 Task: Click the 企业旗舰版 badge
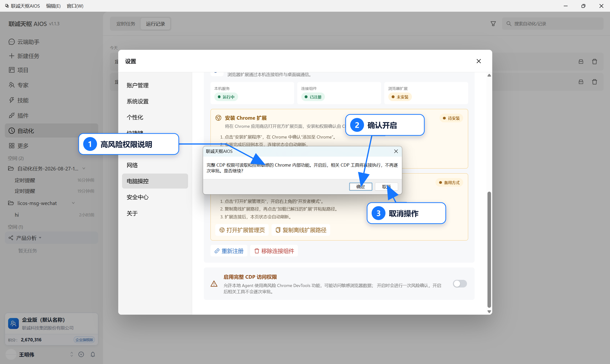pyautogui.click(x=84, y=340)
